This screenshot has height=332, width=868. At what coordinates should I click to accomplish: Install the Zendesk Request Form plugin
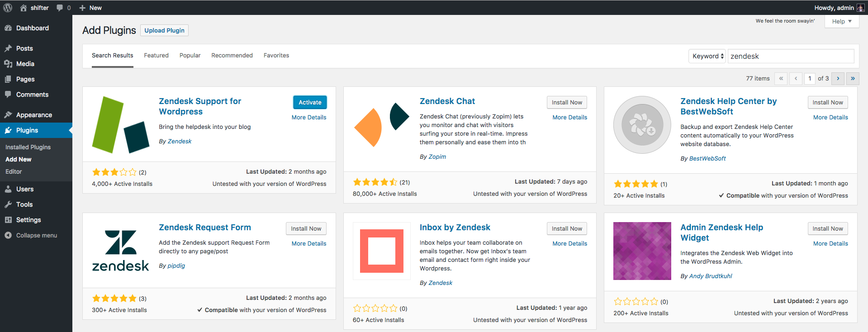pos(306,228)
